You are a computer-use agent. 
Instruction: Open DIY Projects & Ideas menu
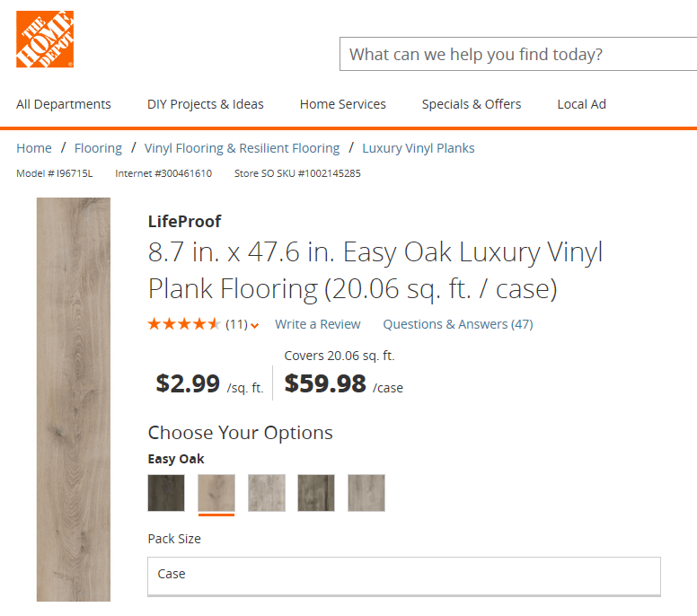pyautogui.click(x=206, y=104)
